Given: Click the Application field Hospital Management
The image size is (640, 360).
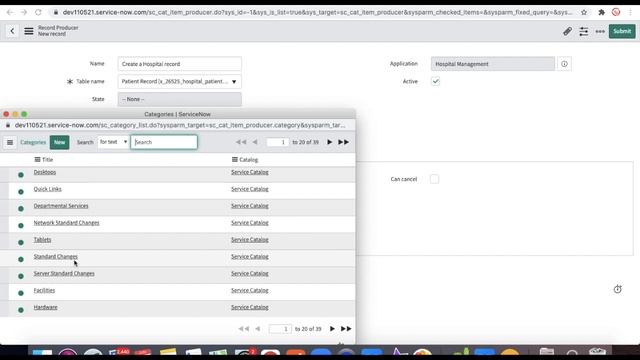Looking at the screenshot, I should pos(493,64).
